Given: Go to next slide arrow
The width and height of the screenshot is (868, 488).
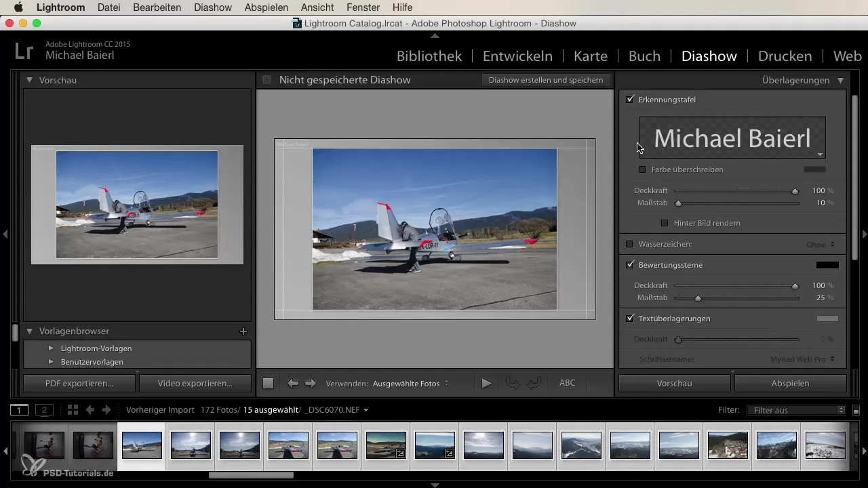Looking at the screenshot, I should (311, 384).
